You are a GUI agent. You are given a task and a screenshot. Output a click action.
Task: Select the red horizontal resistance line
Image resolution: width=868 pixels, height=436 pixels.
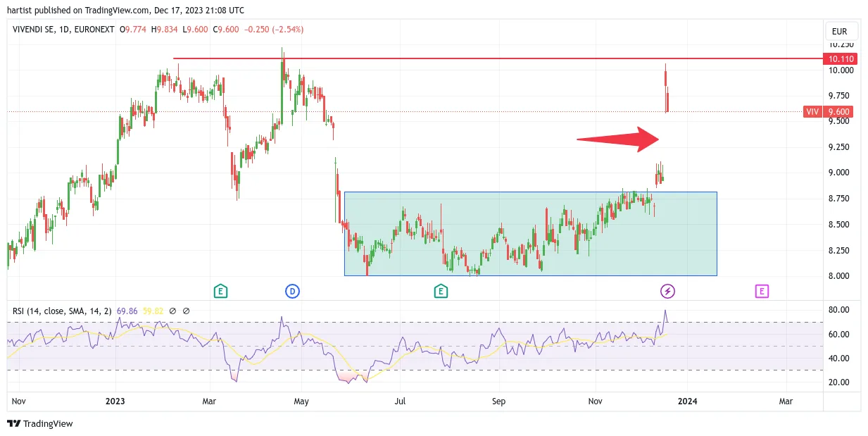498,58
